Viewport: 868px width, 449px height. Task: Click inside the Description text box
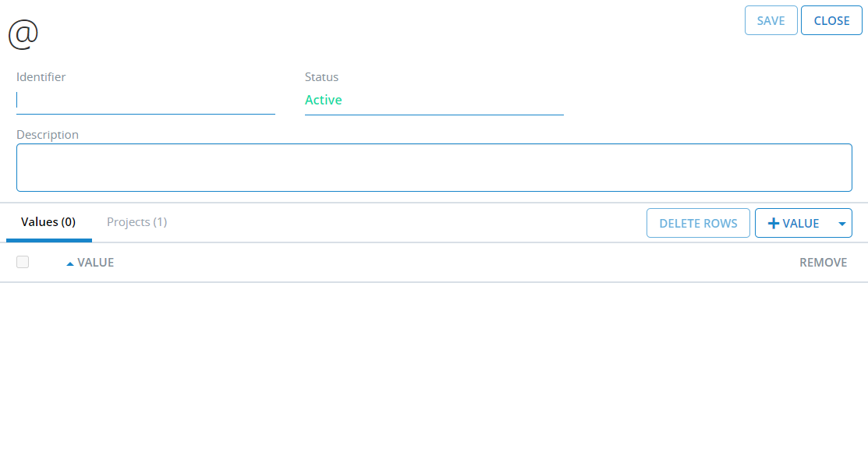tap(434, 168)
